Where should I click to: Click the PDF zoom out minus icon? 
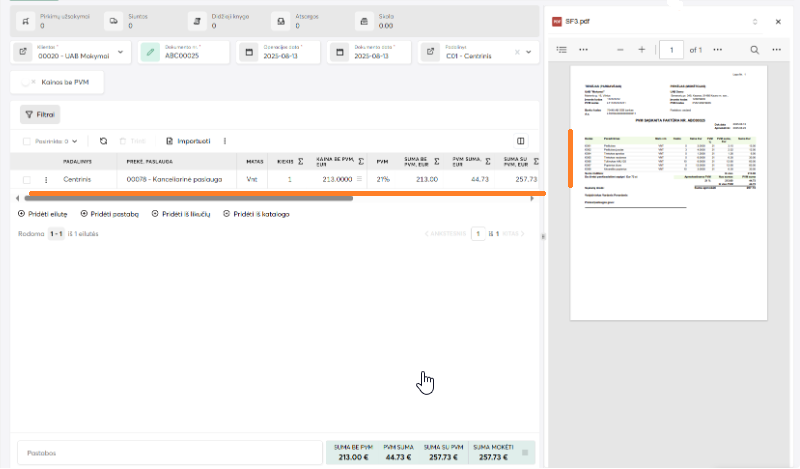[x=620, y=49]
